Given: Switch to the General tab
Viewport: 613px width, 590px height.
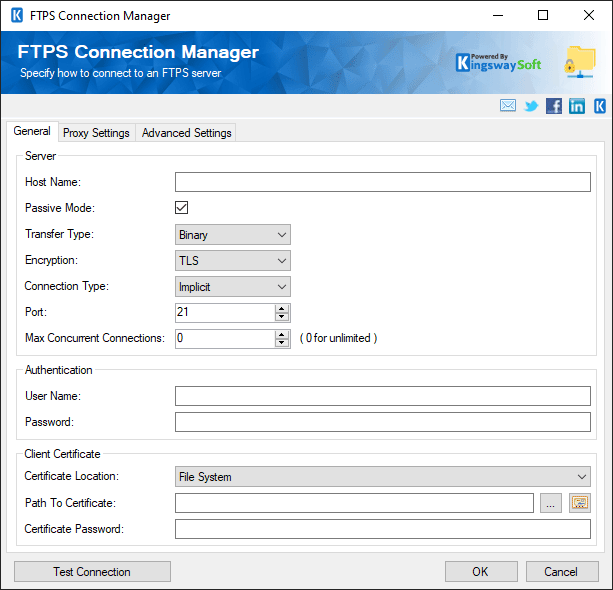Looking at the screenshot, I should 32,131.
